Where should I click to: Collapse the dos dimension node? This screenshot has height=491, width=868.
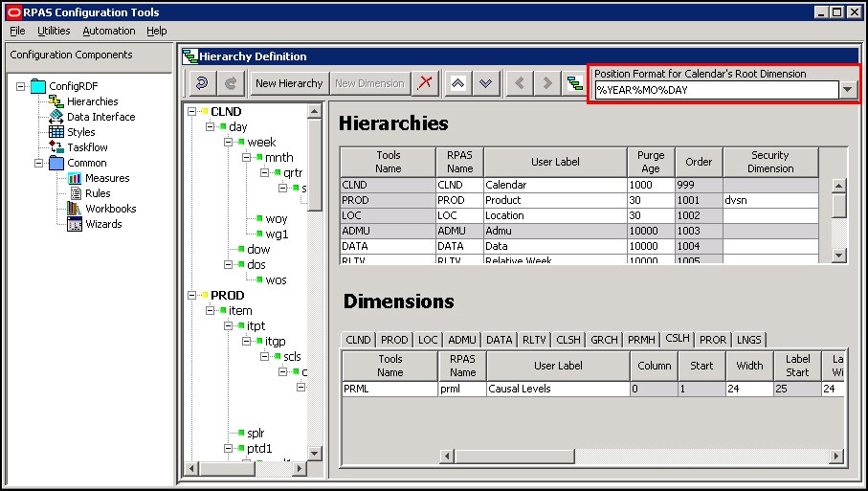(x=228, y=264)
